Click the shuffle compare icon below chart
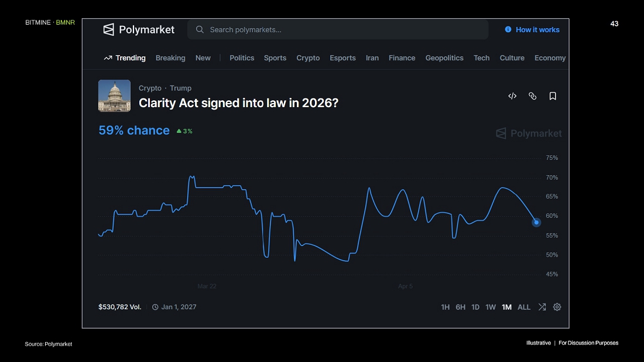The width and height of the screenshot is (644, 362). 542,307
